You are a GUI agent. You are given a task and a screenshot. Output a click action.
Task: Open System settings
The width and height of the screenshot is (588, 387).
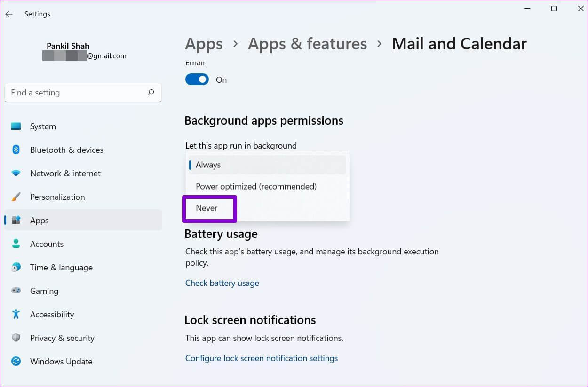(x=83, y=126)
